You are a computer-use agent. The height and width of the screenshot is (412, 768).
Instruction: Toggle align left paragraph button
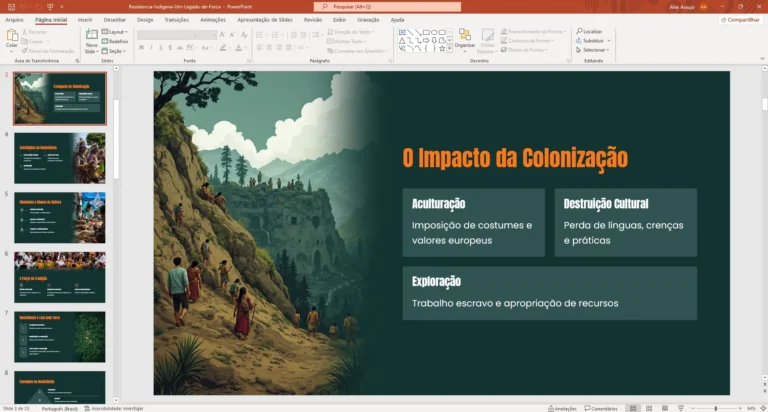[260, 48]
